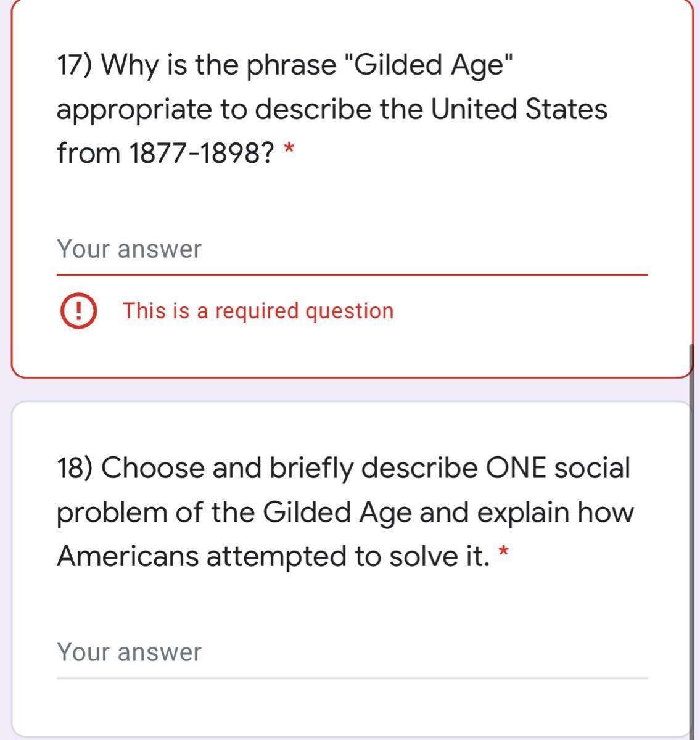Click the red exclamation error icon
The width and height of the screenshot is (700, 740).
tap(78, 311)
